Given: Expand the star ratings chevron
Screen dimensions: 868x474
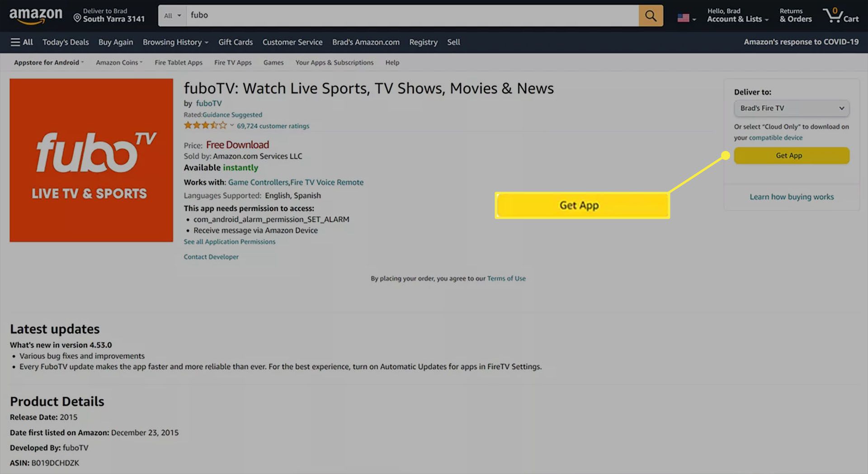Looking at the screenshot, I should click(x=232, y=126).
